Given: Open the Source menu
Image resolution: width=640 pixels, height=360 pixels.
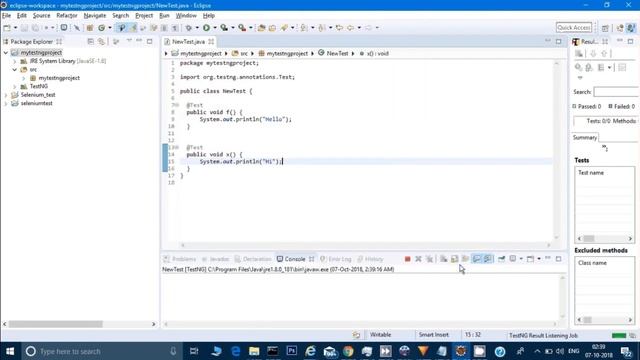Looking at the screenshot, I should (41, 16).
